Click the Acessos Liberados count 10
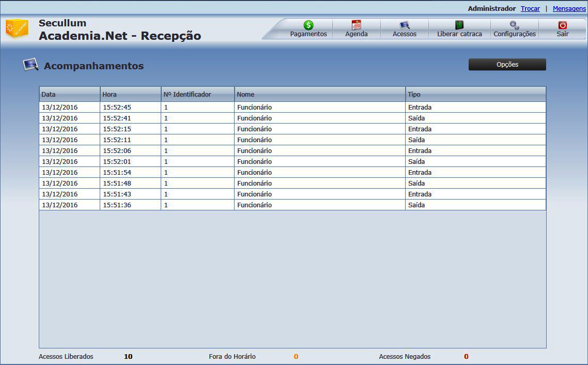Screen dimensions: 588x365 point(128,357)
